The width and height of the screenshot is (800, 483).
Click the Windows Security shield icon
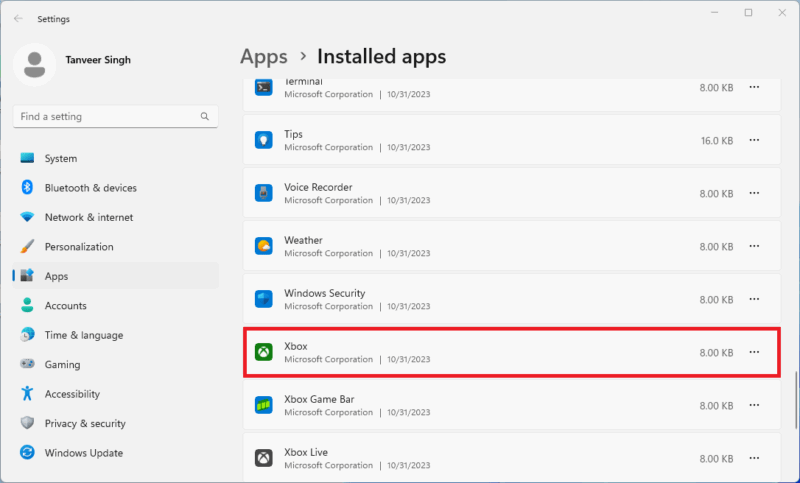pos(263,299)
